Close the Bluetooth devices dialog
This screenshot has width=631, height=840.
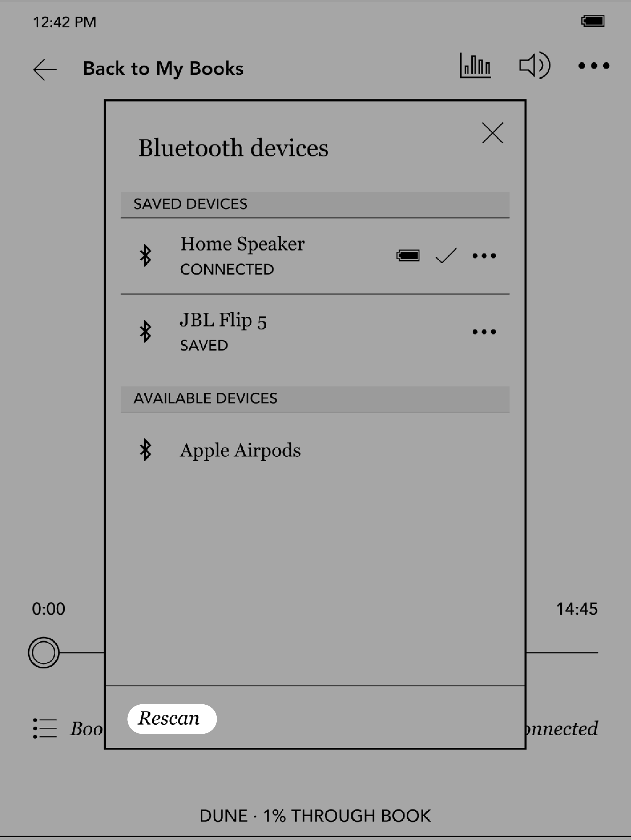pos(492,132)
